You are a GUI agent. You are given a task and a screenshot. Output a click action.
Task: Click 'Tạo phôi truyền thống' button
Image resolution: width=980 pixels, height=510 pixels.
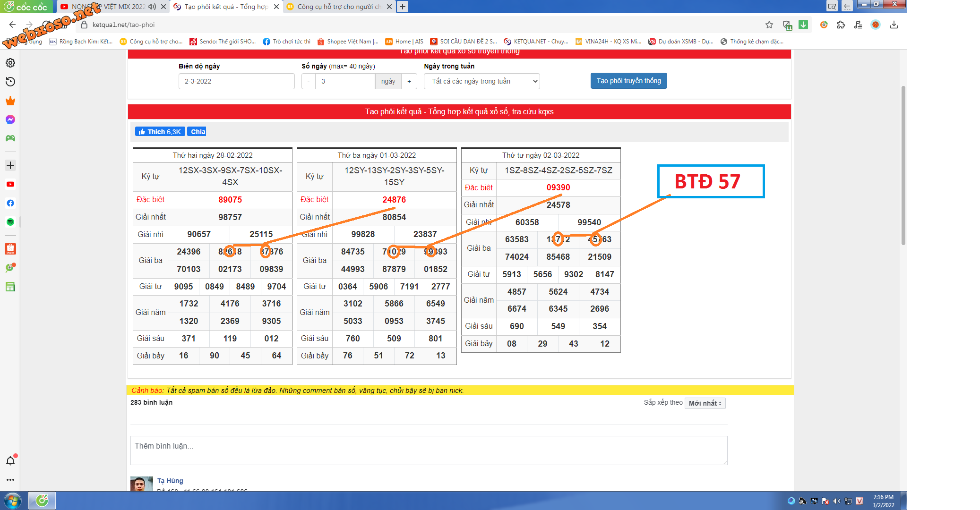point(628,81)
